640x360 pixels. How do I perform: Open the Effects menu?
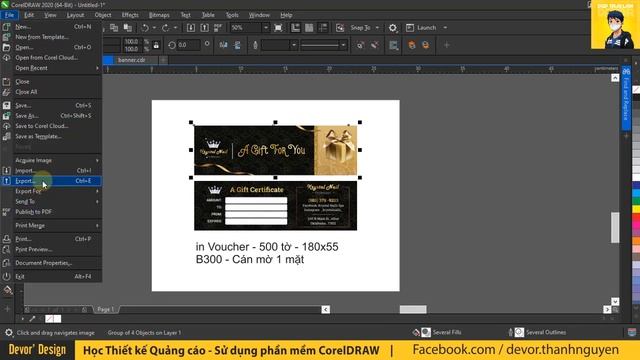(x=130, y=15)
